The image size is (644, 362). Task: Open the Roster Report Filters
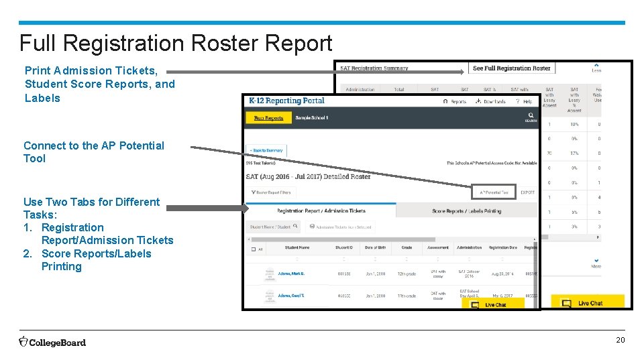[271, 192]
